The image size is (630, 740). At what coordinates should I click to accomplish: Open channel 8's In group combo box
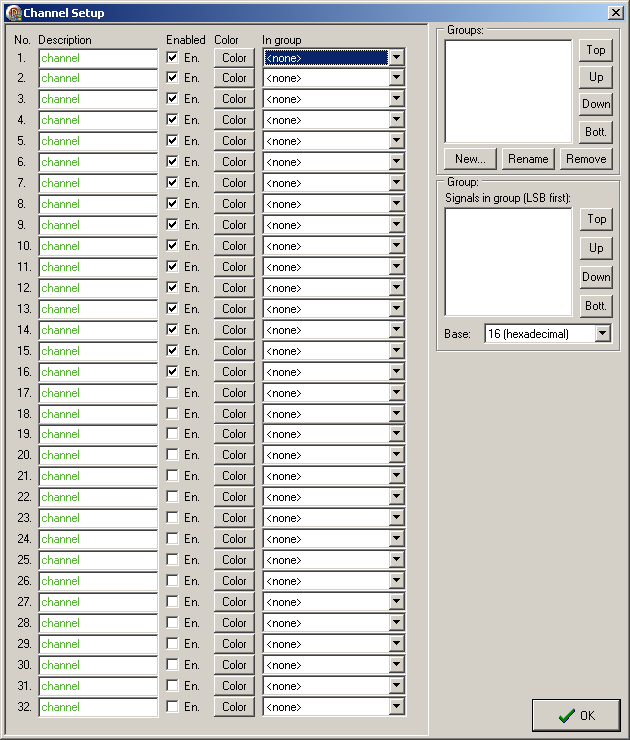(396, 204)
